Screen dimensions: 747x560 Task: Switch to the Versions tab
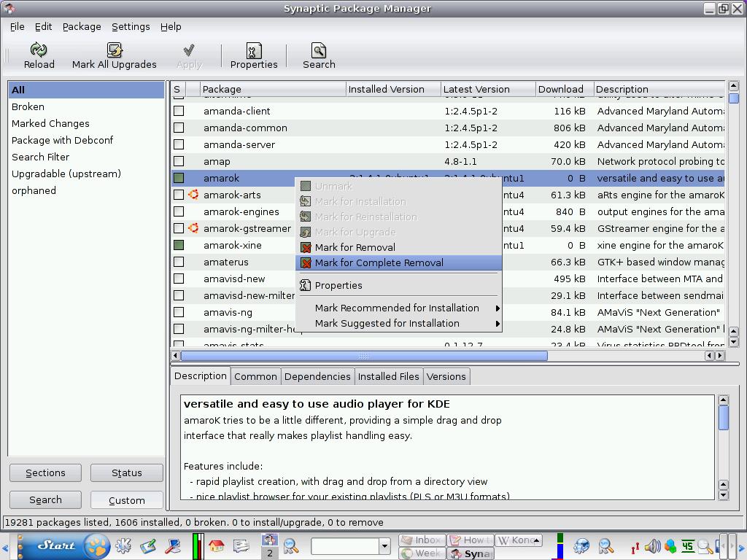[446, 376]
